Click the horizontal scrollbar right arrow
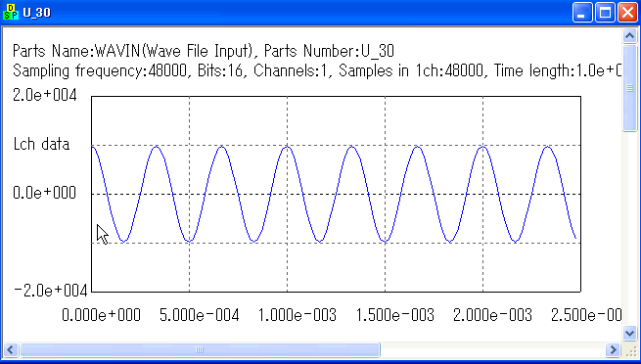641x364 pixels. [x=613, y=349]
